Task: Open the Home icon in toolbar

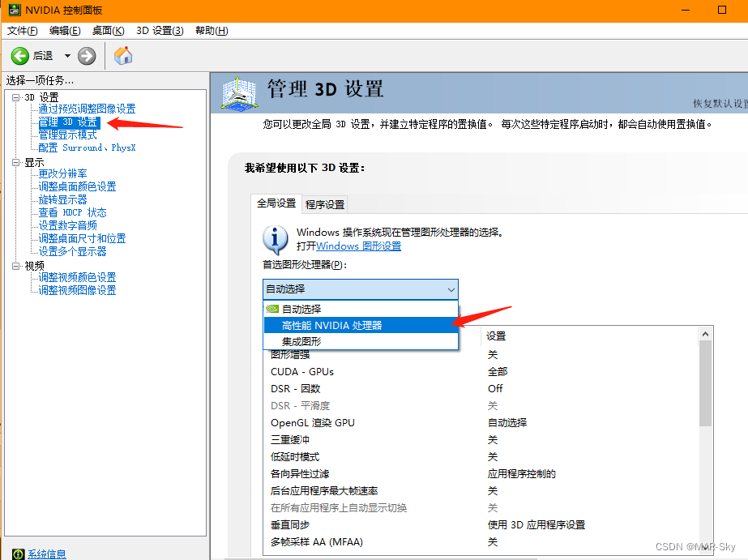Action: (123, 56)
